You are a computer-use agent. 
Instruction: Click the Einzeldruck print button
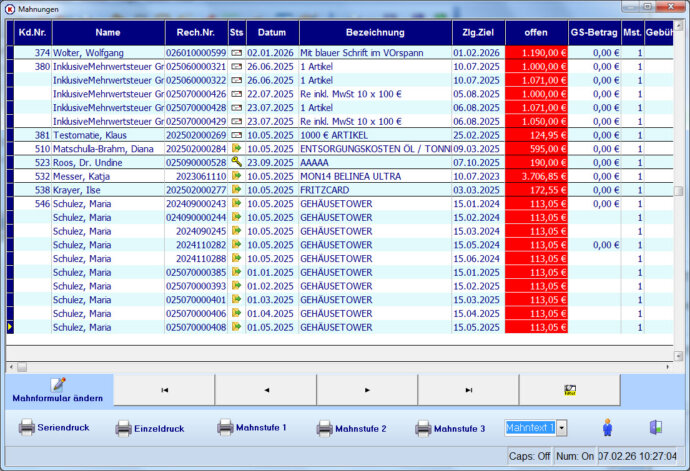coord(150,428)
